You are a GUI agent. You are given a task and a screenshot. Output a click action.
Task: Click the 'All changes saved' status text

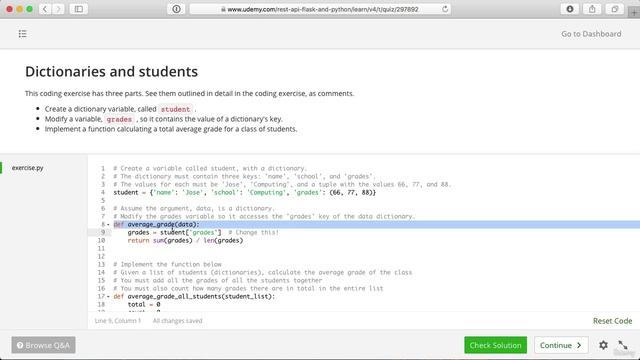(x=178, y=321)
